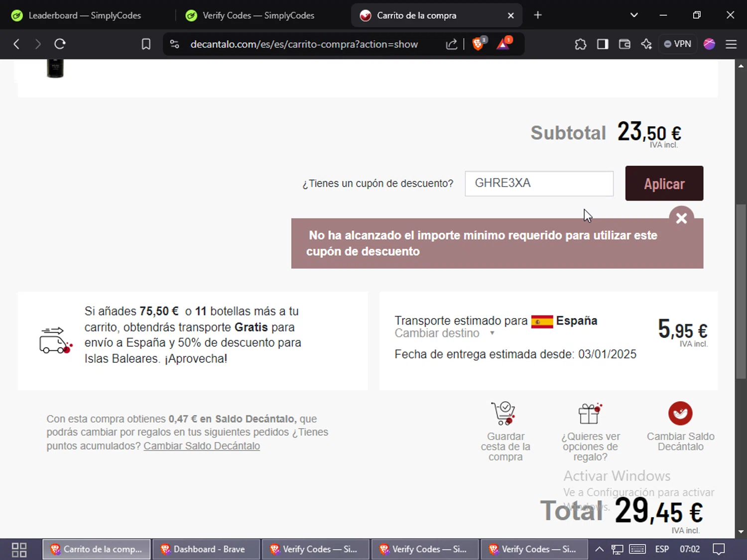Click the coupon code input field

point(539,183)
